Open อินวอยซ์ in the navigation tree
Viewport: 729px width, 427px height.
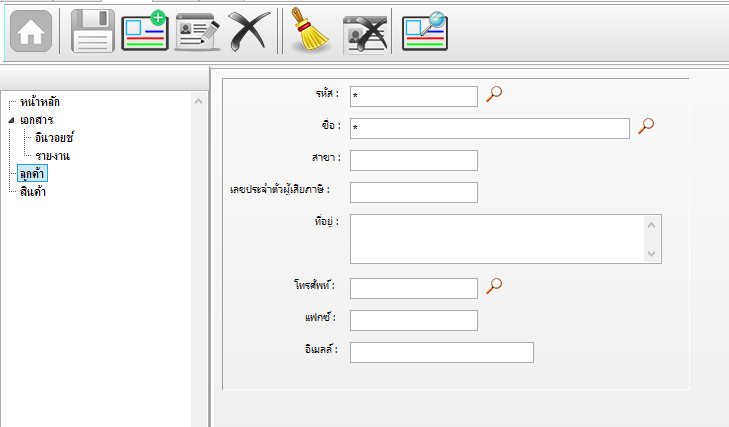tap(54, 138)
